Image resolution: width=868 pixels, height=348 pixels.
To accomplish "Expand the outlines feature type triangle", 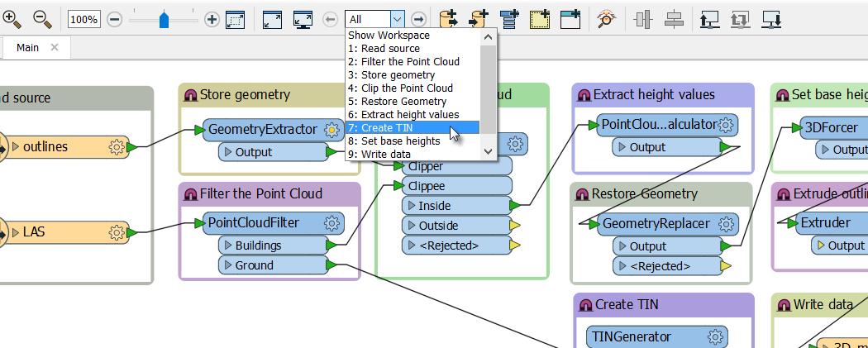I will [16, 147].
